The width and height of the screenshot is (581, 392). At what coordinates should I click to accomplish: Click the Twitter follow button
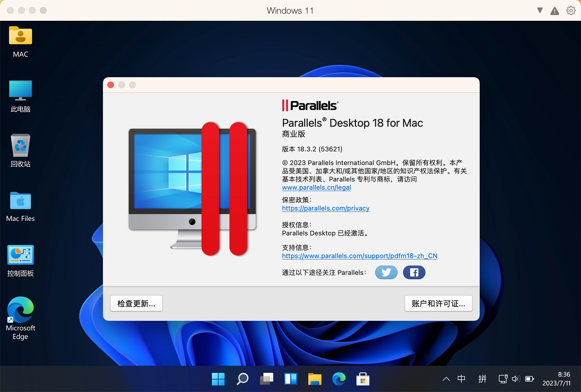386,272
